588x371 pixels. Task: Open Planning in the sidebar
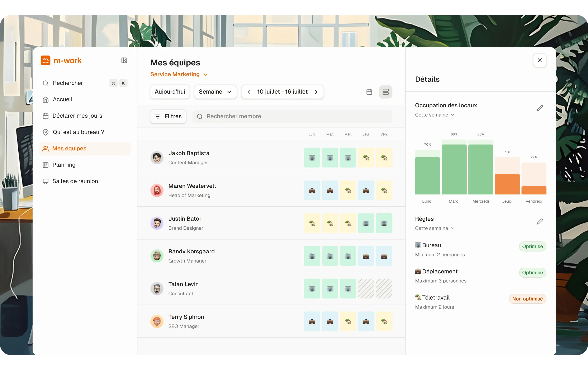[64, 165]
